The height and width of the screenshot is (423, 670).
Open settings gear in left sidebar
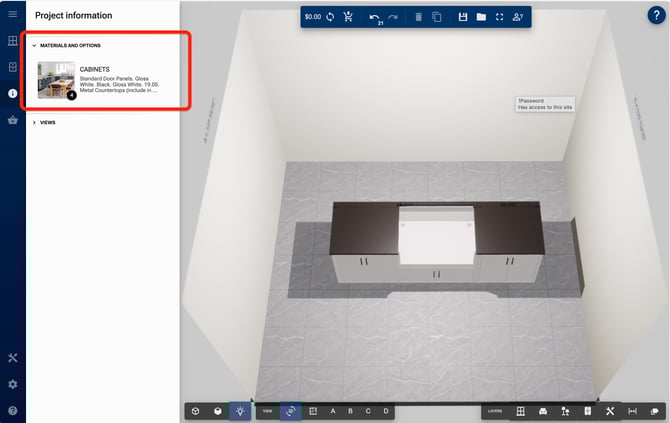pos(12,384)
